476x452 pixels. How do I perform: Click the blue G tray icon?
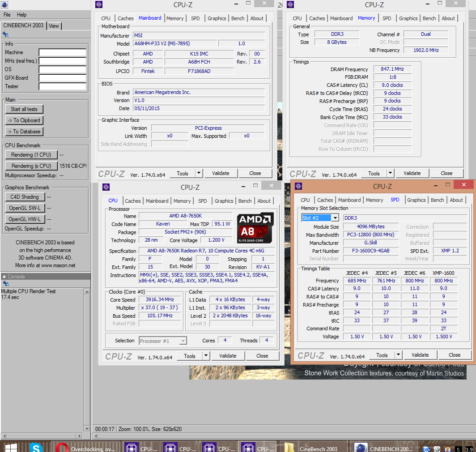[x=426, y=449]
